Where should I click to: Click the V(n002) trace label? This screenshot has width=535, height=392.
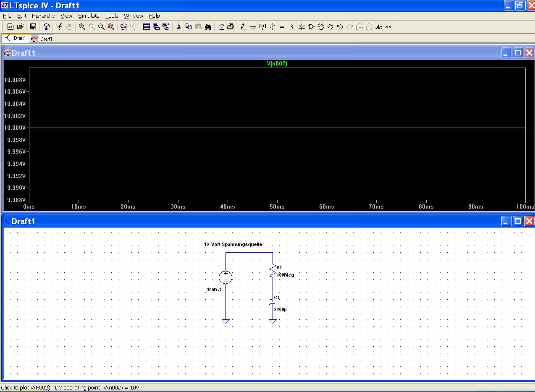[x=277, y=64]
